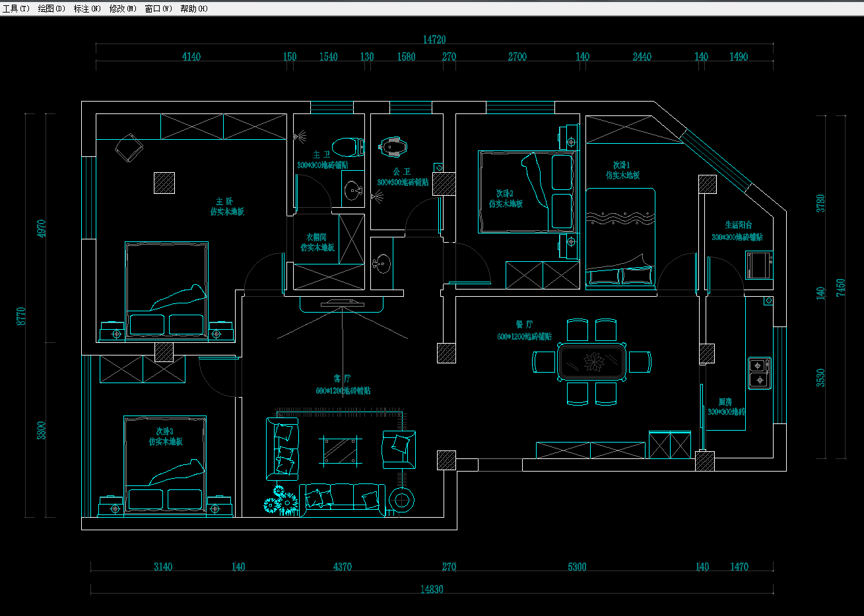Select the 4370 dimension value
Screen dimensions: 864x616
click(x=343, y=567)
